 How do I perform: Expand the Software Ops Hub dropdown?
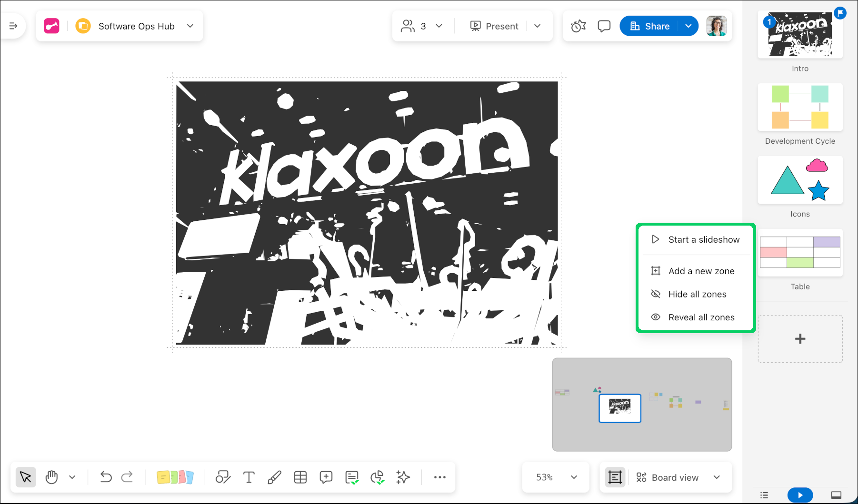(x=190, y=26)
